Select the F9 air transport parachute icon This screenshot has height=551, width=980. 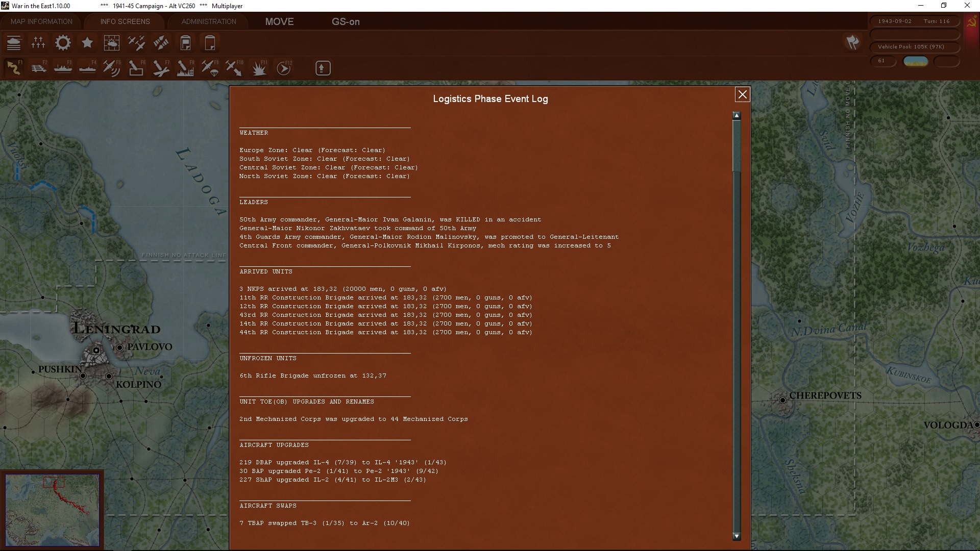(x=209, y=68)
